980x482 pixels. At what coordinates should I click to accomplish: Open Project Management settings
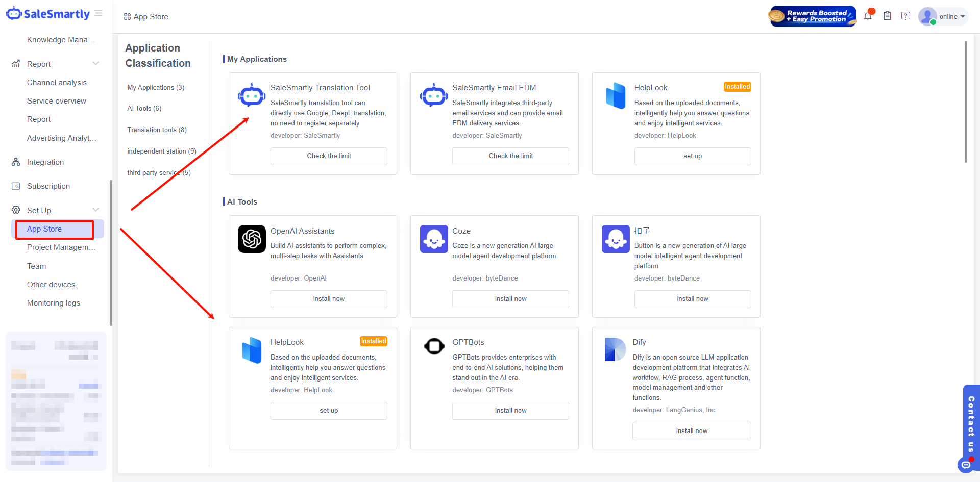[x=61, y=247]
